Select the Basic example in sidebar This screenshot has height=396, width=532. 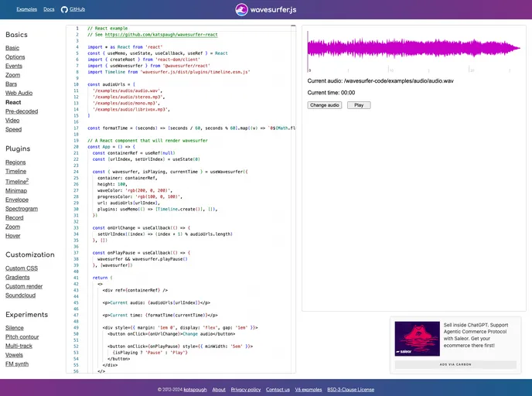click(x=12, y=48)
